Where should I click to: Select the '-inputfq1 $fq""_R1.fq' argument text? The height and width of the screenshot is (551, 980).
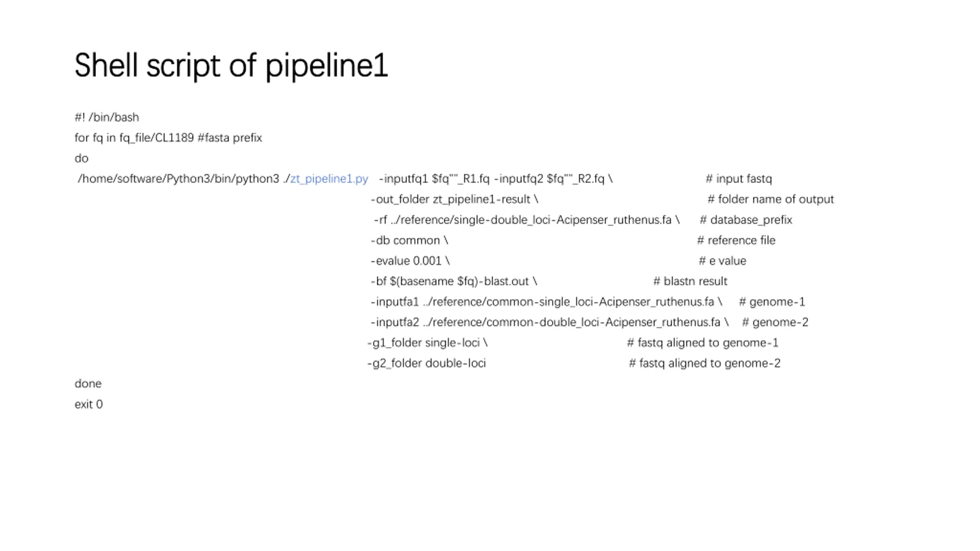434,179
